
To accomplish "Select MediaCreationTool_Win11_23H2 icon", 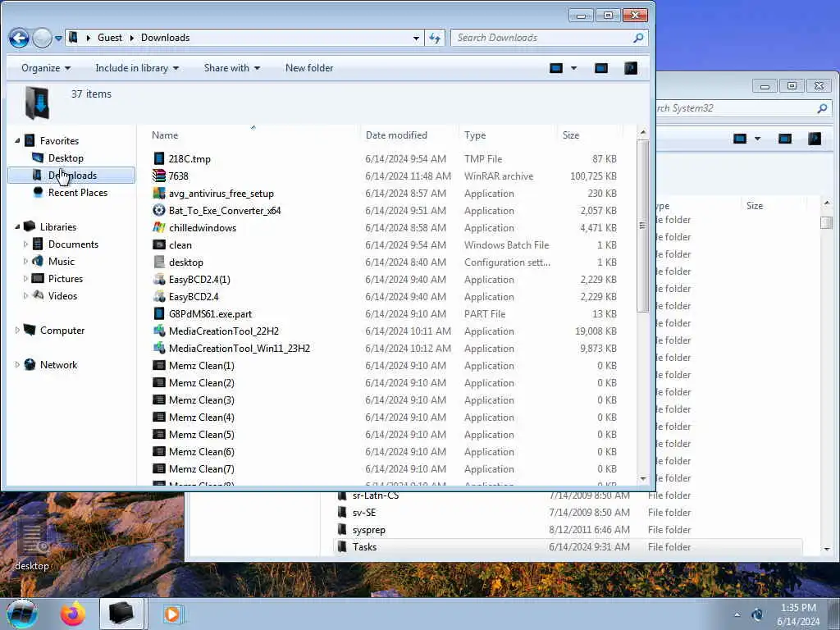I will [158, 348].
